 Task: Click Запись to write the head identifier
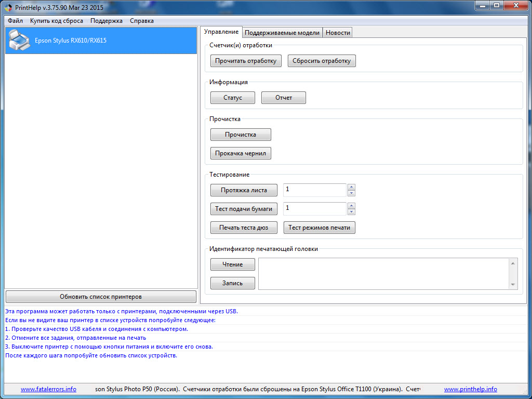[x=232, y=283]
